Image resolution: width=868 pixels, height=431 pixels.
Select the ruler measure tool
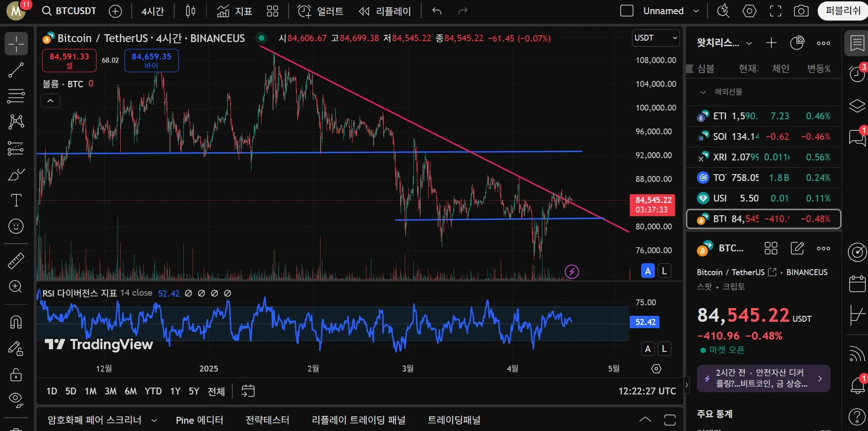tap(16, 261)
